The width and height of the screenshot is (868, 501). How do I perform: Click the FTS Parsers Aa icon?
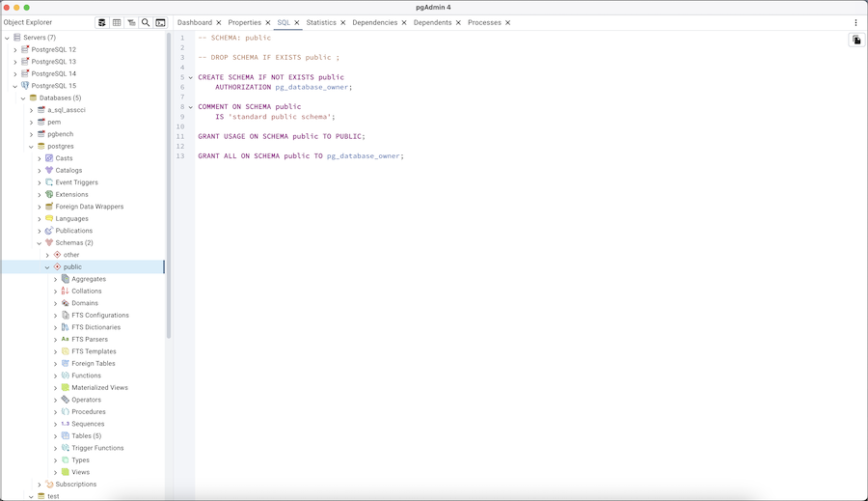pos(66,339)
